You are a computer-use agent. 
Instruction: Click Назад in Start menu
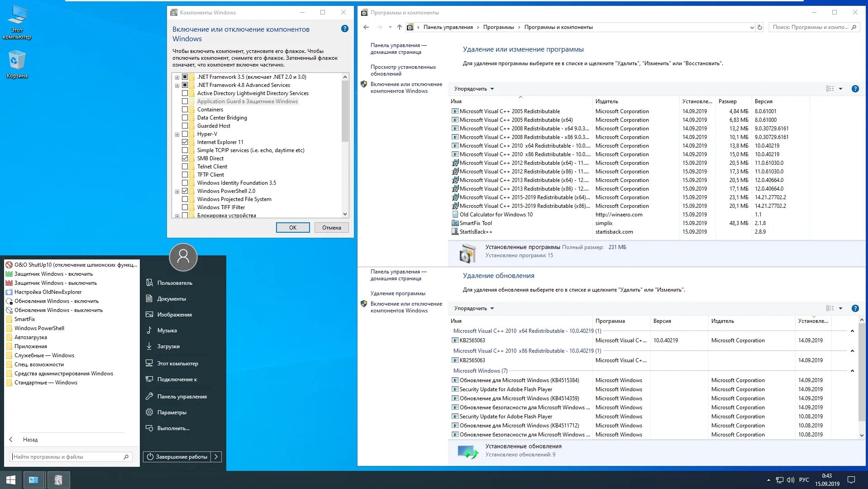point(30,440)
